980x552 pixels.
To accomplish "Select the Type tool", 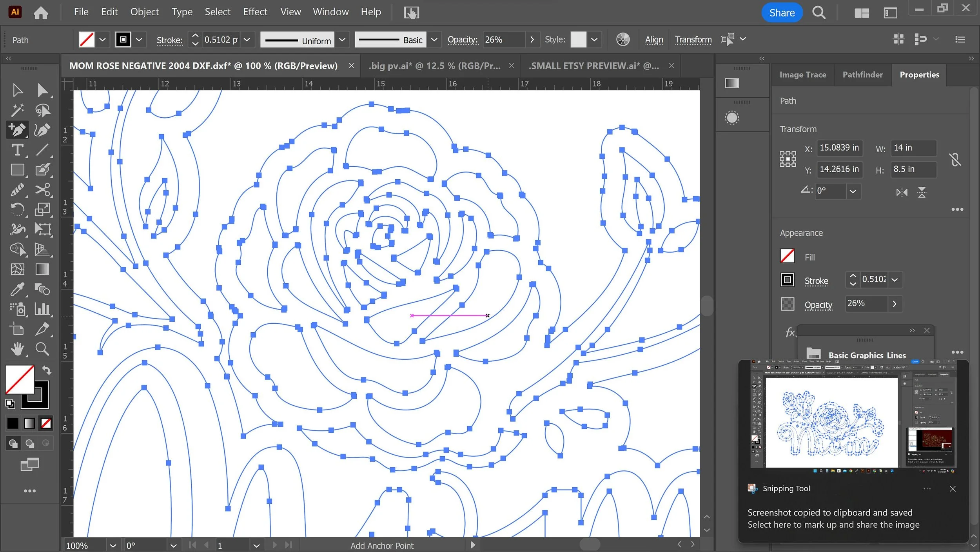I will pyautogui.click(x=17, y=150).
